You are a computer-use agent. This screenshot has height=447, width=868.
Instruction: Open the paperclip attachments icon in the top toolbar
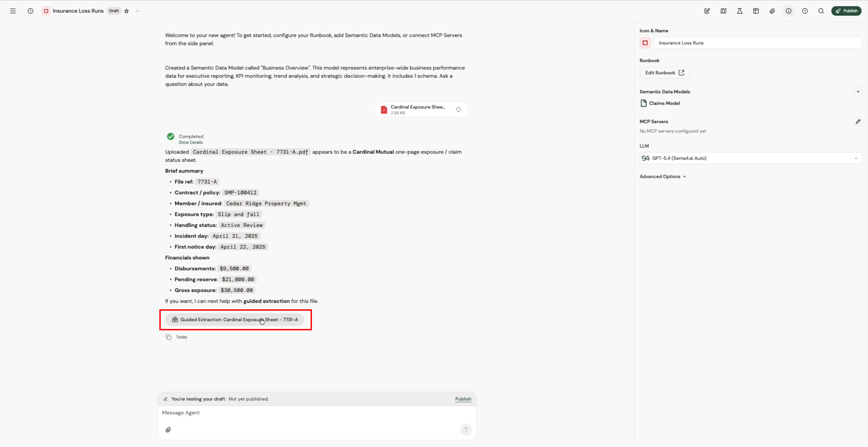pos(772,11)
